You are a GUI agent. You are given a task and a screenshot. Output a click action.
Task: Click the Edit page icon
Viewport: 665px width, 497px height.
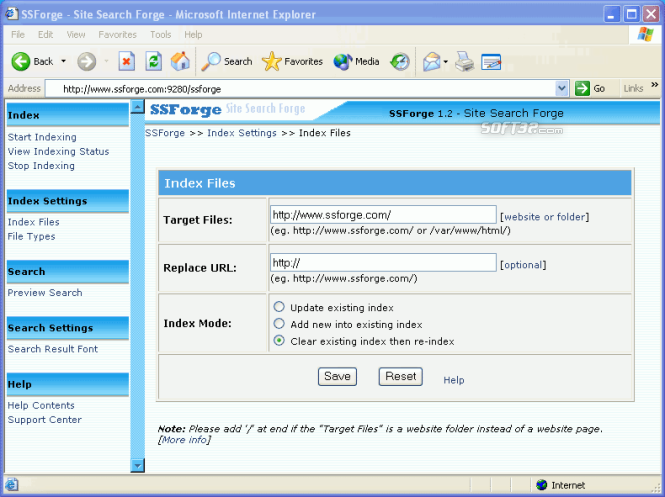coord(491,62)
